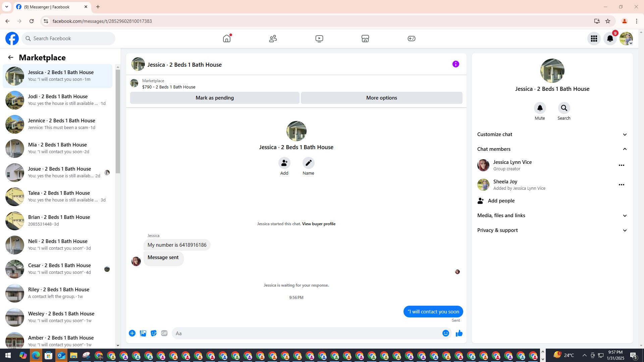
Task: Go to the Home feed icon
Action: pos(227,39)
